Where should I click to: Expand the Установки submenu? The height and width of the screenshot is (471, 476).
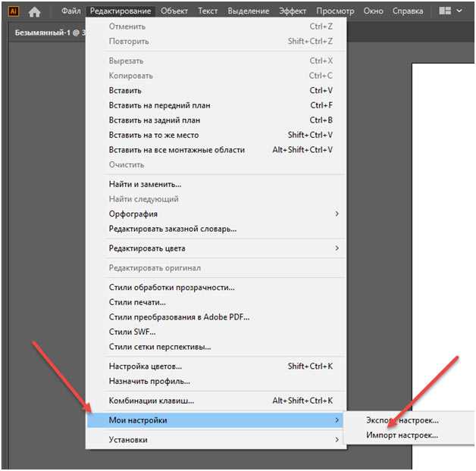point(216,440)
